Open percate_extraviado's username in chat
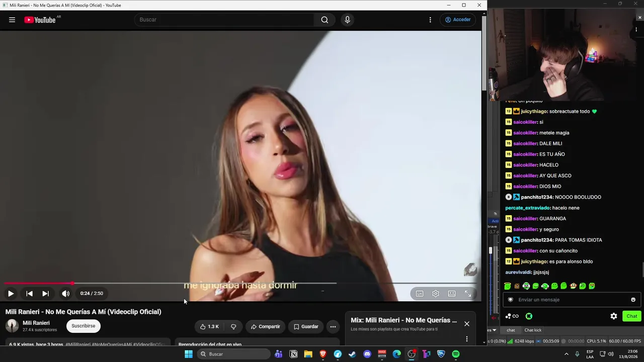 click(x=528, y=208)
